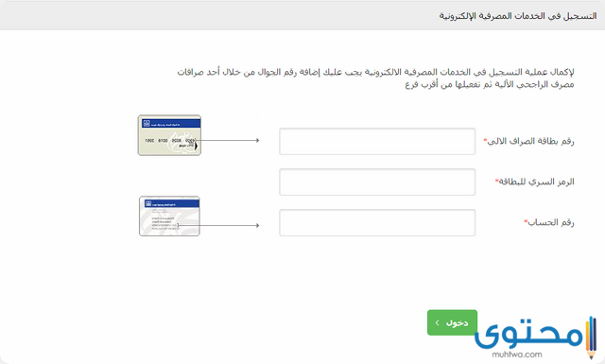Focus the الرمز السري للبطاقة input field
Image resolution: width=605 pixels, height=364 pixels.
[377, 182]
